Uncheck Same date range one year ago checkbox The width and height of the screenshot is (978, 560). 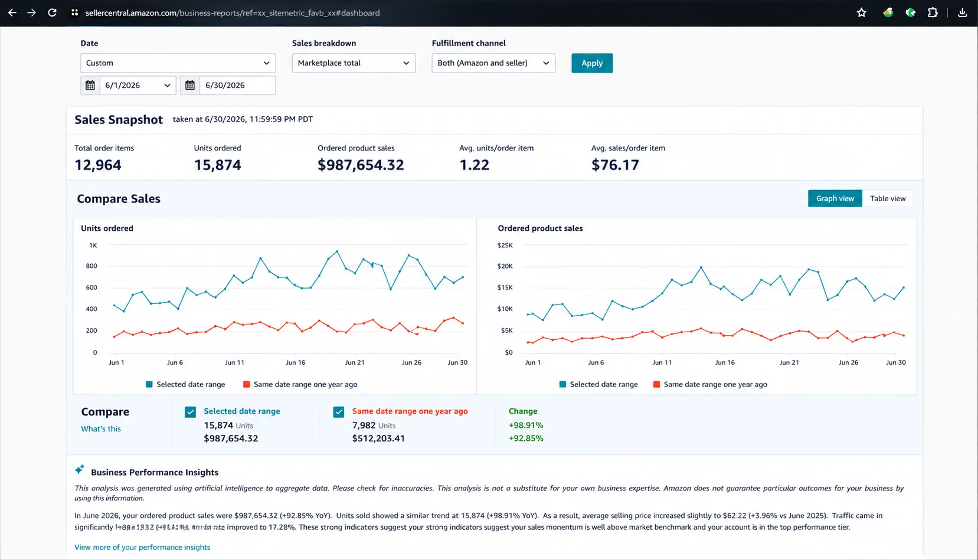point(338,412)
